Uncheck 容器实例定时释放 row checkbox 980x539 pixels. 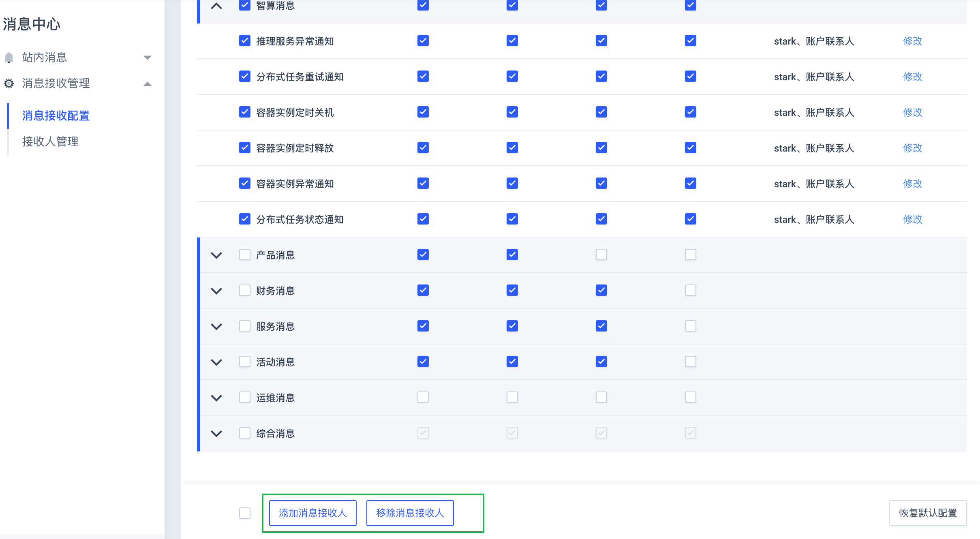pos(245,148)
